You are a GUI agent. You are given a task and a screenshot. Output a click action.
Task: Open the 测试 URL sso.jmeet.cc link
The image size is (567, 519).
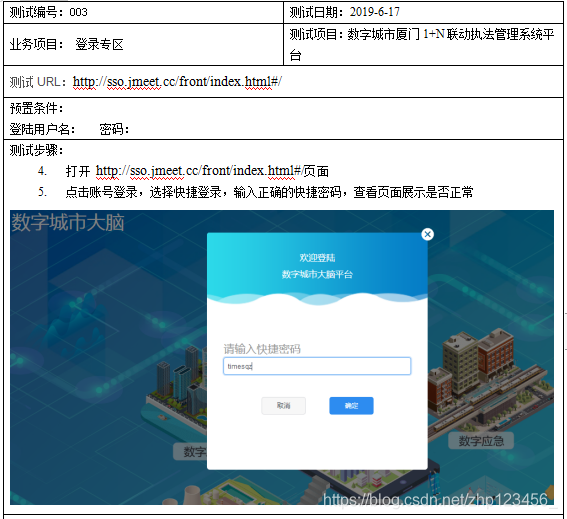pos(177,82)
